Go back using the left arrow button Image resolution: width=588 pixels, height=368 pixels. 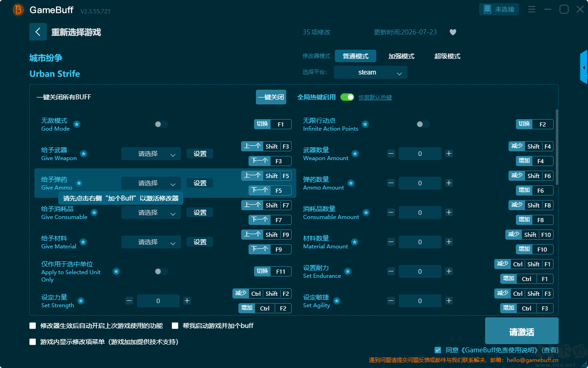point(38,32)
